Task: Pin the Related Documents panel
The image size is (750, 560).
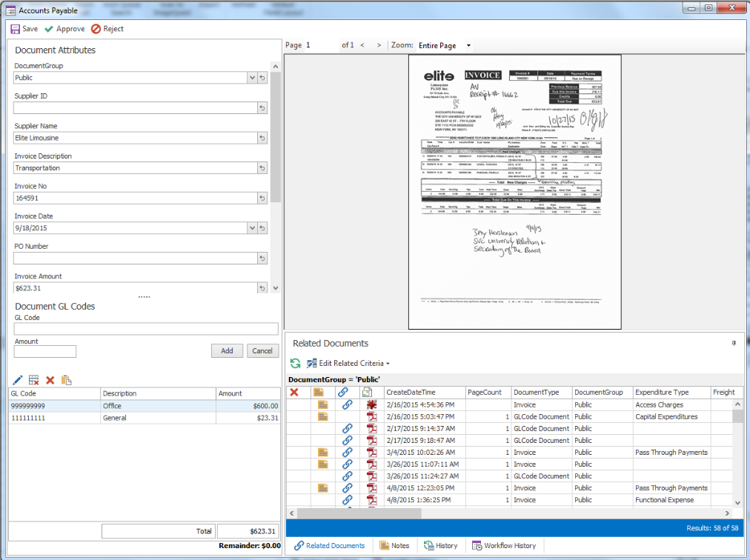Action: 734,344
